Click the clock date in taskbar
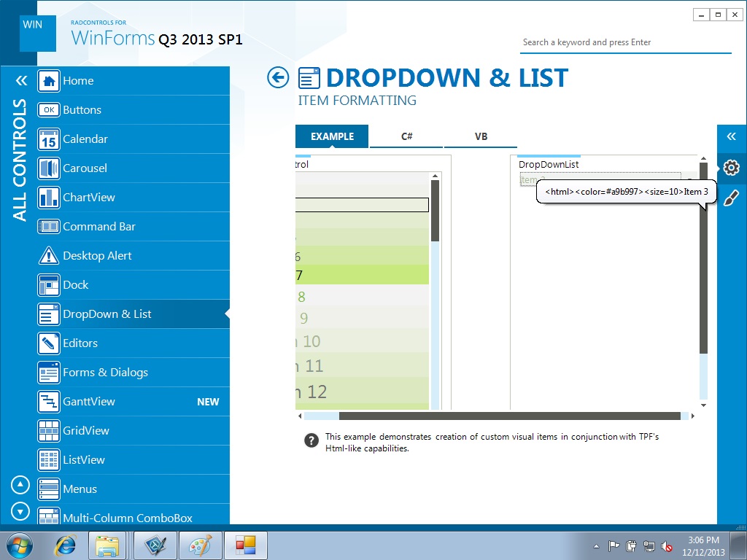 point(703,546)
